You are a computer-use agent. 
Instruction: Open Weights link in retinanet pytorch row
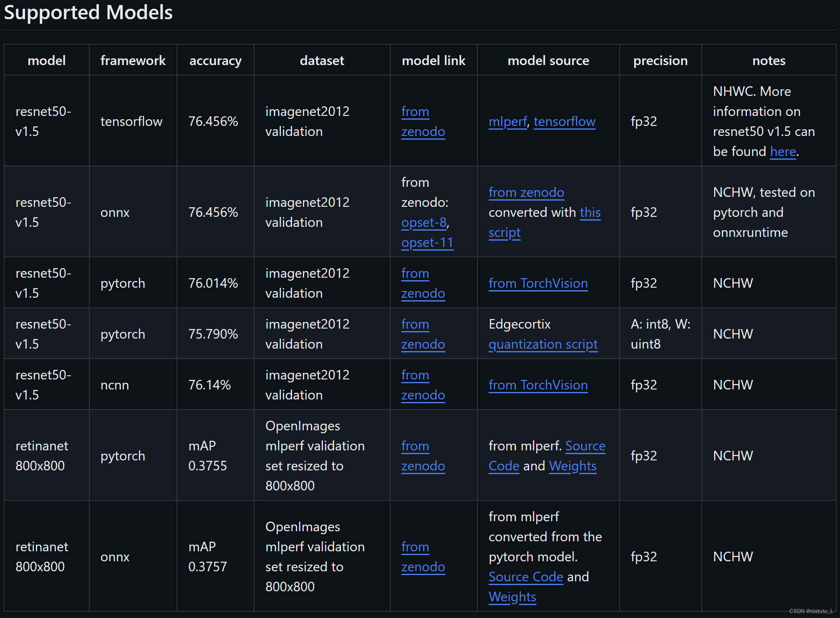(x=572, y=466)
